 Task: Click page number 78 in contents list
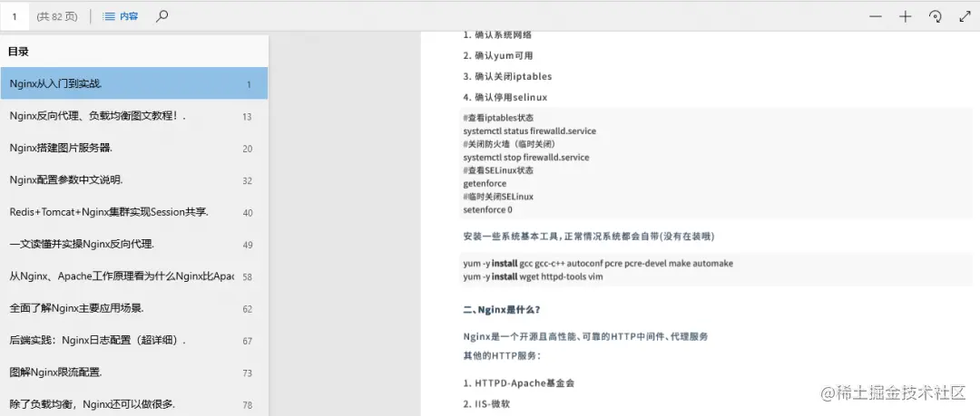point(247,405)
